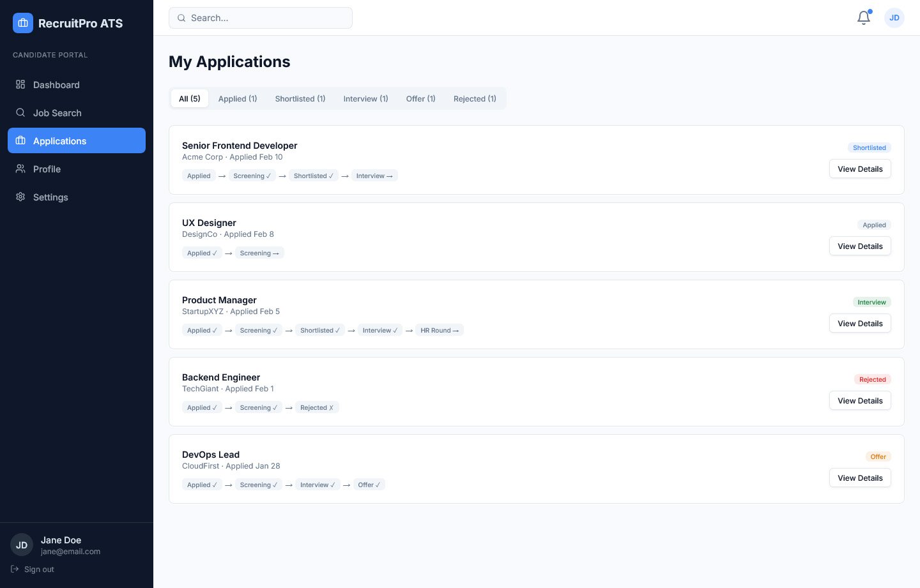
Task: Click the Search input field
Action: click(x=261, y=18)
